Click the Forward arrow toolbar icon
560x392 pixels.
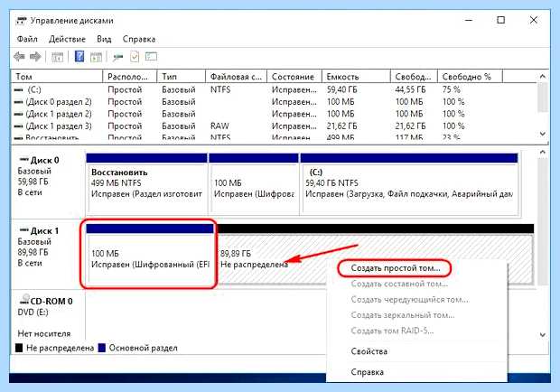coord(35,56)
